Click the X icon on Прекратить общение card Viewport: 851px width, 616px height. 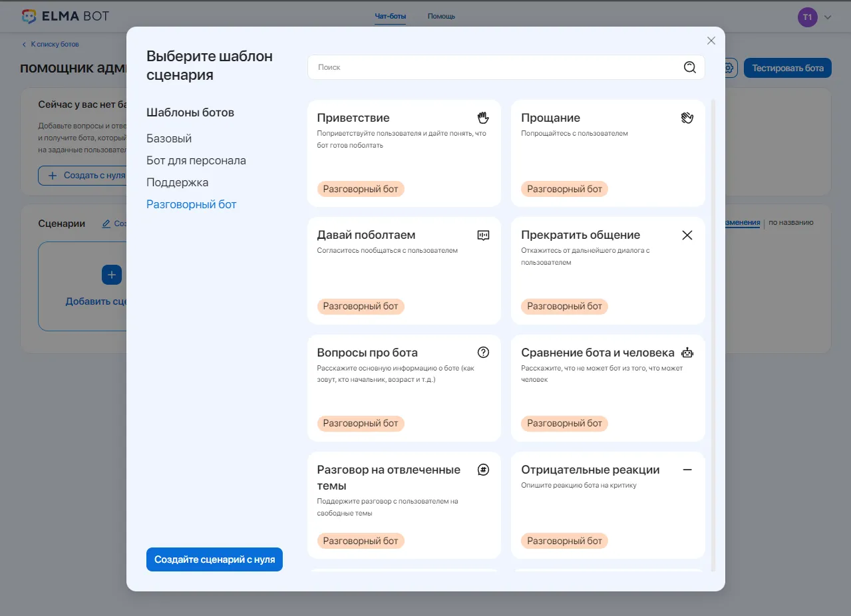click(x=687, y=235)
